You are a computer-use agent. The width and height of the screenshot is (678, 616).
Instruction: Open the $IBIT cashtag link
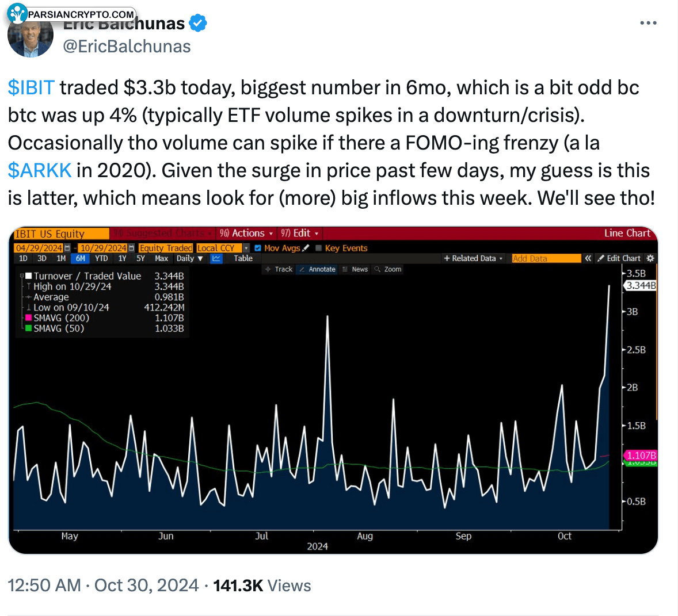31,87
